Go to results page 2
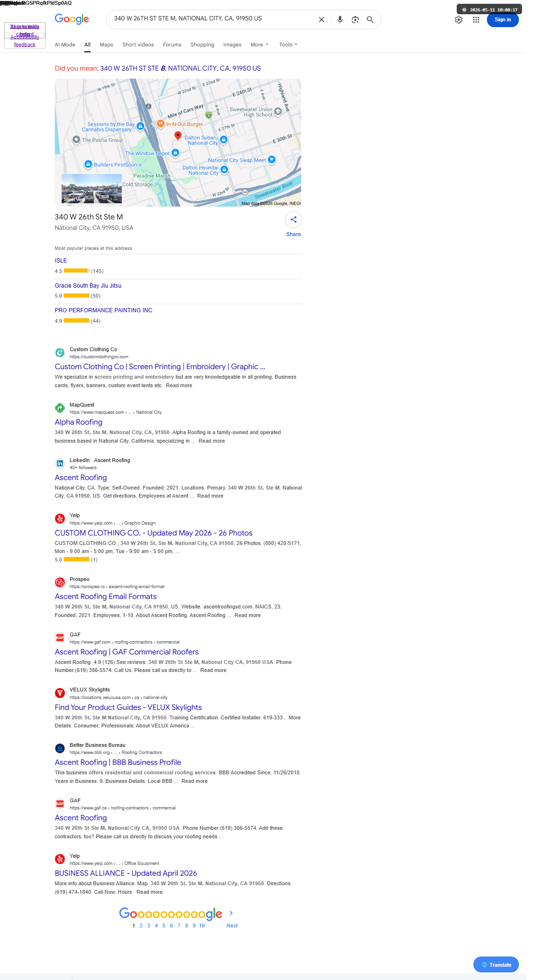Screen dimensions: 533x980 click(x=141, y=926)
